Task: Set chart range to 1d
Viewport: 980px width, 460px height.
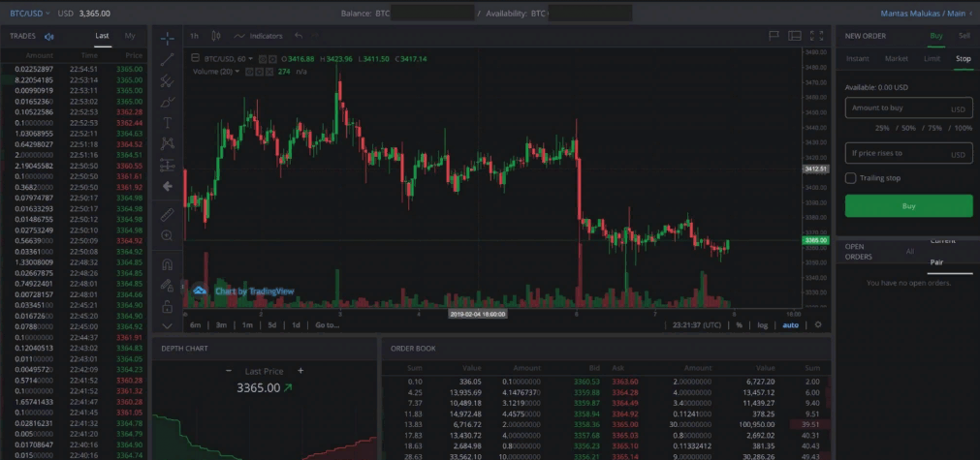Action: point(297,325)
